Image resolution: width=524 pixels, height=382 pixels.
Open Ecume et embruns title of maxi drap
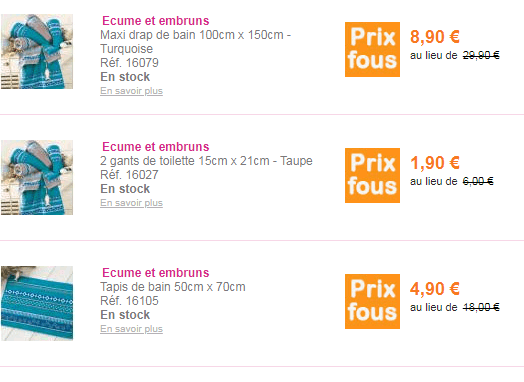click(156, 21)
